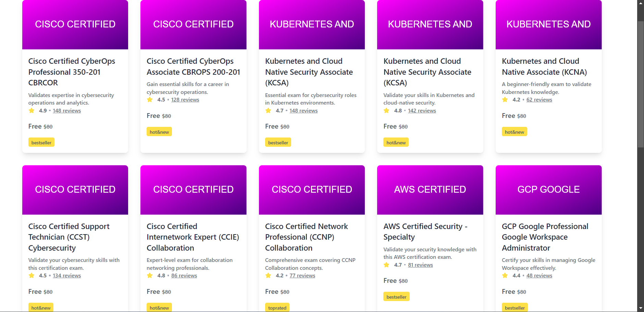Open Cisco Certified CyberOps Professional 350-201 CBRCOR title
Screen dimensions: 644x312
(x=72, y=72)
